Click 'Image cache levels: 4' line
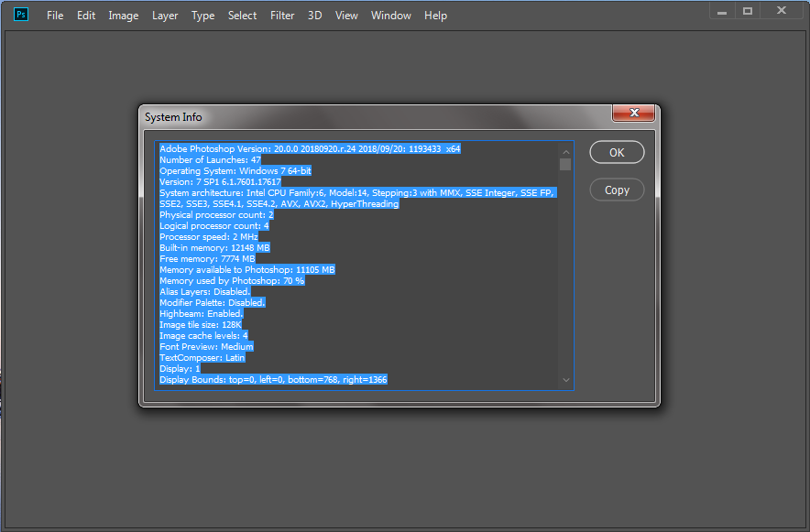Screen dimensions: 810x532 (203, 335)
